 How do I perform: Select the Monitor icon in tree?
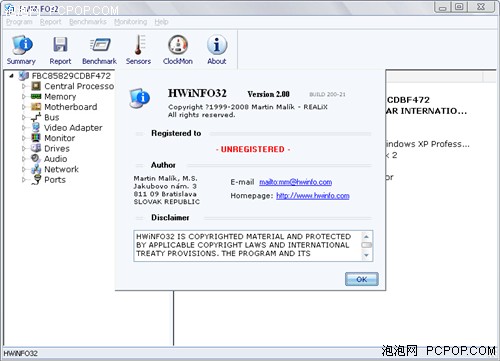36,138
